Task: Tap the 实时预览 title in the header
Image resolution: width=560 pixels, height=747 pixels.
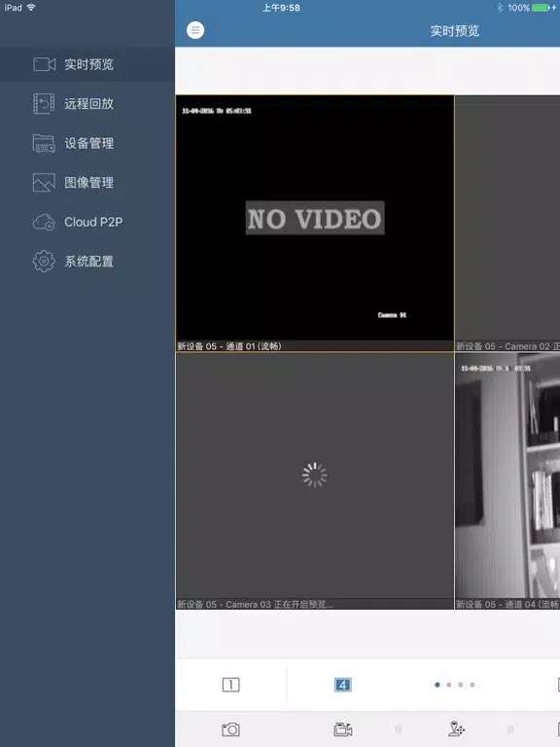Action: (455, 31)
